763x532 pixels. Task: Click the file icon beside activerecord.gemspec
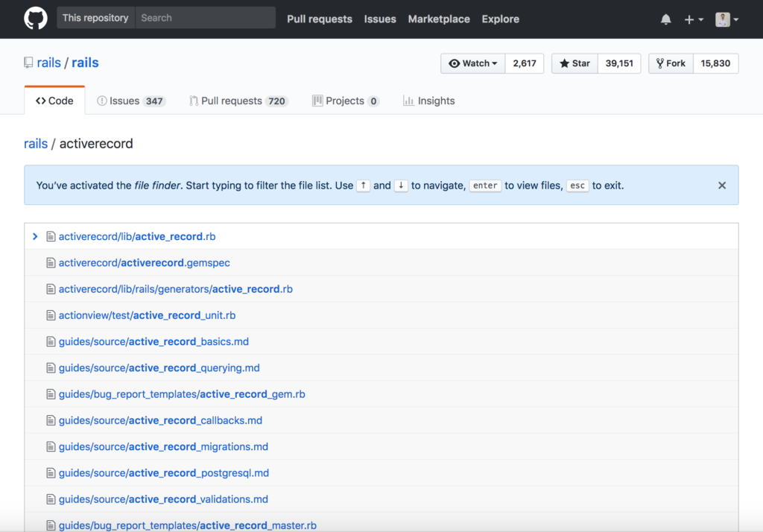(x=50, y=262)
